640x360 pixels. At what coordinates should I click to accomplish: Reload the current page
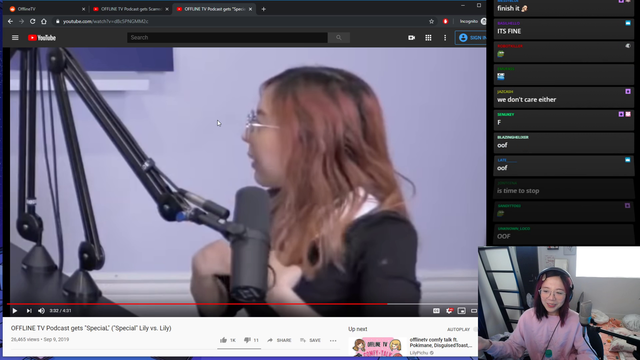pos(33,21)
